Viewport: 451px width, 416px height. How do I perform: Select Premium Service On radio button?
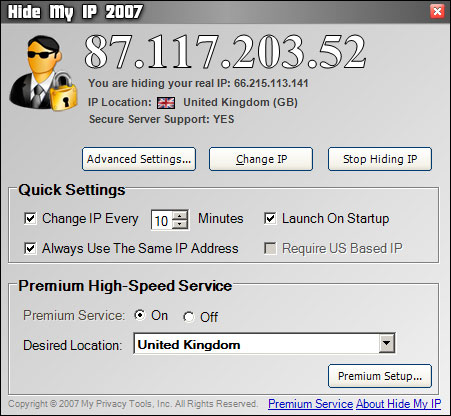coord(140,315)
